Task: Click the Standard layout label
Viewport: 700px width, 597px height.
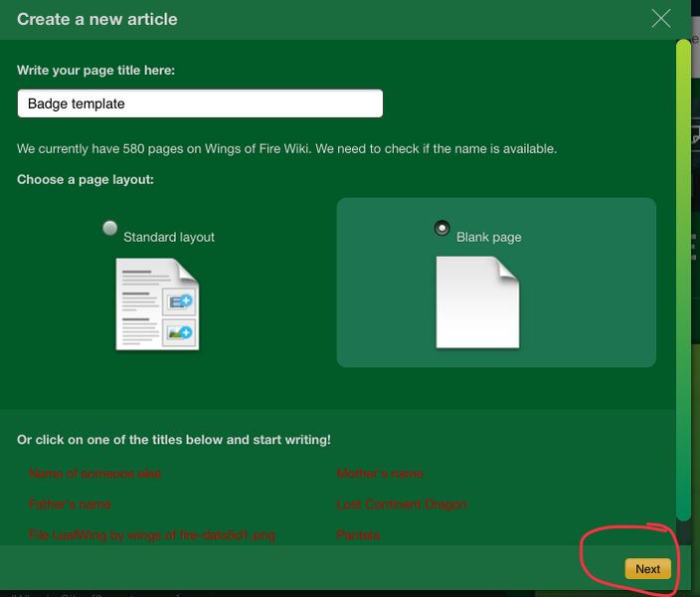Action: [169, 238]
